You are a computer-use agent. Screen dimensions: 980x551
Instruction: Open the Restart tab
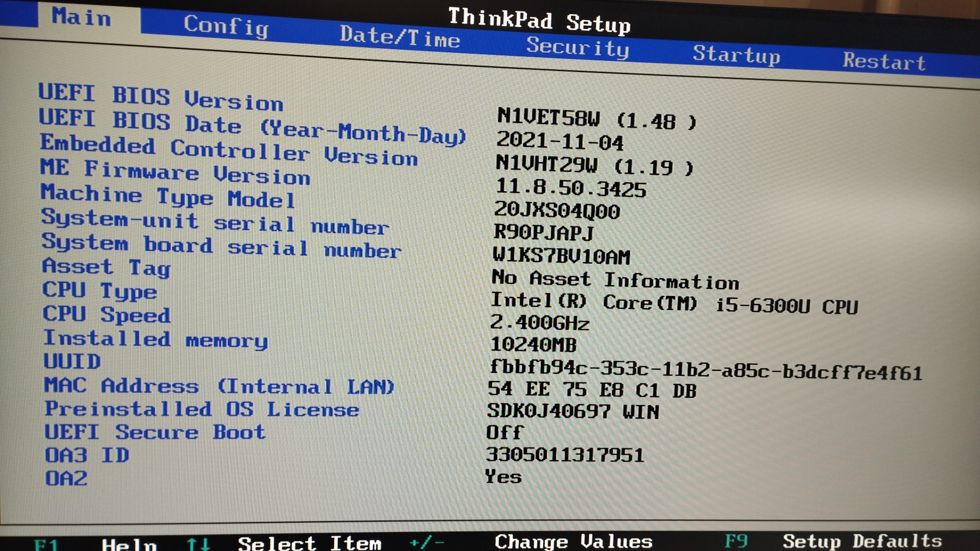tap(884, 61)
